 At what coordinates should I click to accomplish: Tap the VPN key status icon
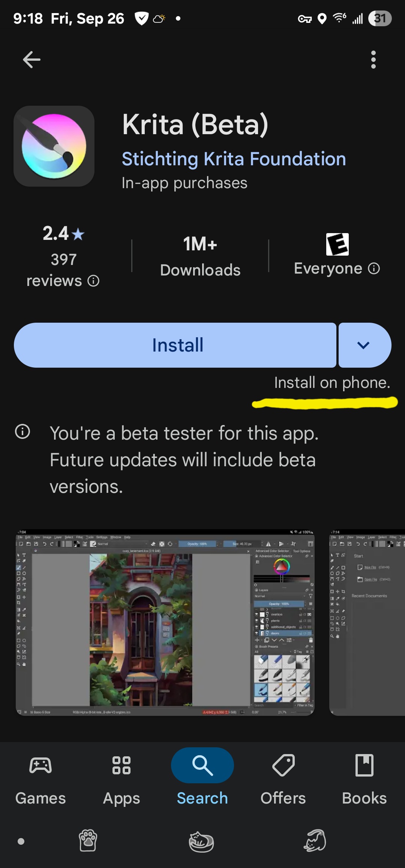click(x=305, y=19)
